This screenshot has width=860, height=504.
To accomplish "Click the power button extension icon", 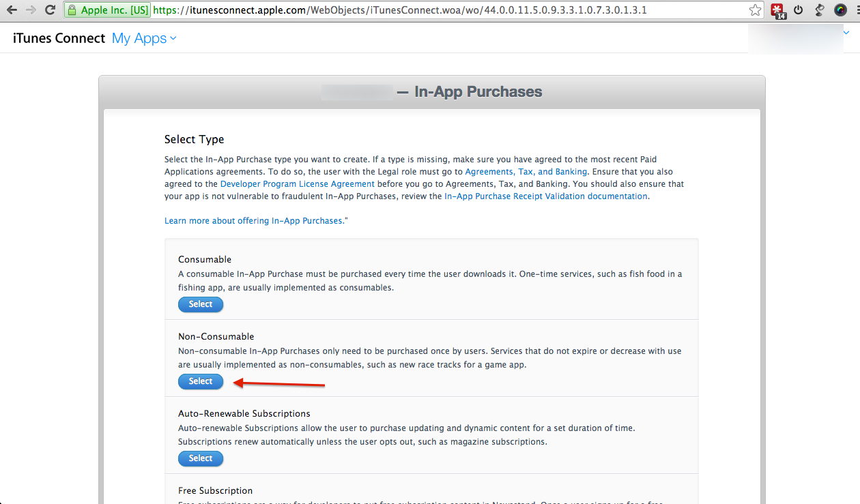I will coord(798,10).
